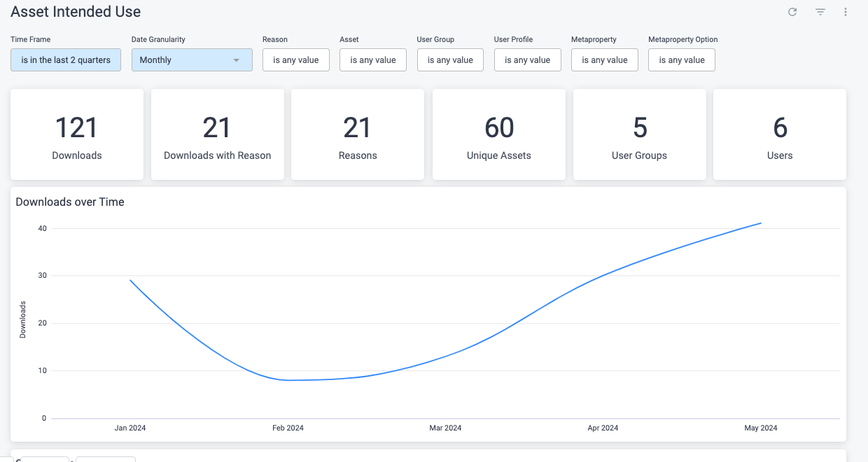Open the User Profile filter dropdown
Image resolution: width=868 pixels, height=462 pixels.
point(527,59)
